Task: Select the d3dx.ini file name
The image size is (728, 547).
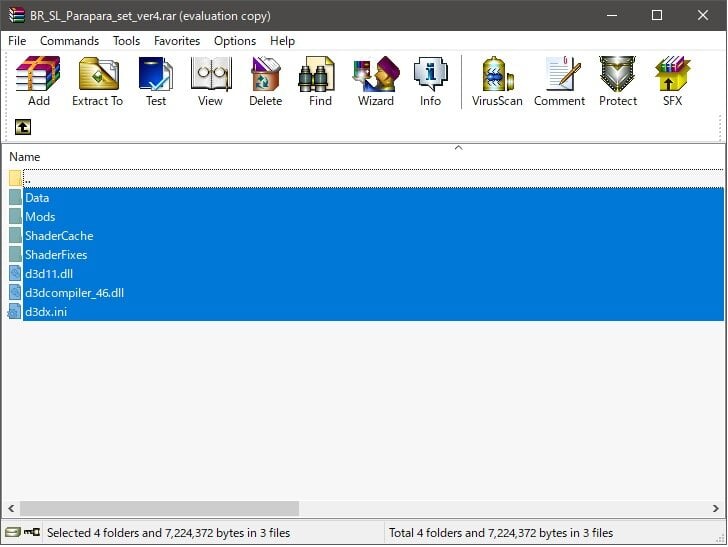Action: point(46,312)
